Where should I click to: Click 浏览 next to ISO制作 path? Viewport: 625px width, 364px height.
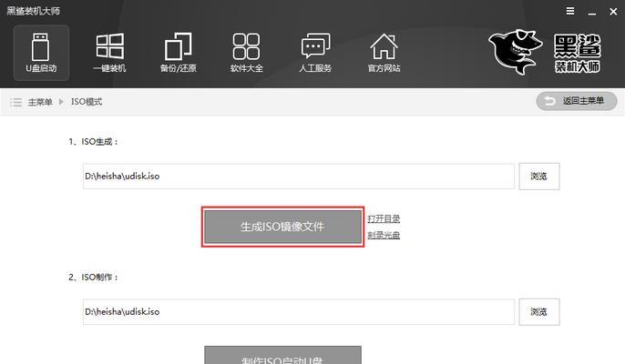click(x=539, y=312)
